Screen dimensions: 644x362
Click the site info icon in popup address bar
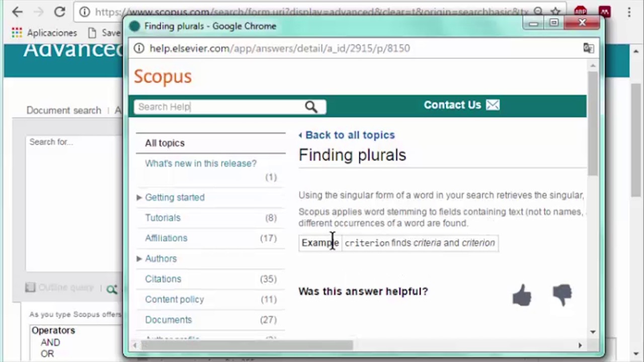pos(139,48)
